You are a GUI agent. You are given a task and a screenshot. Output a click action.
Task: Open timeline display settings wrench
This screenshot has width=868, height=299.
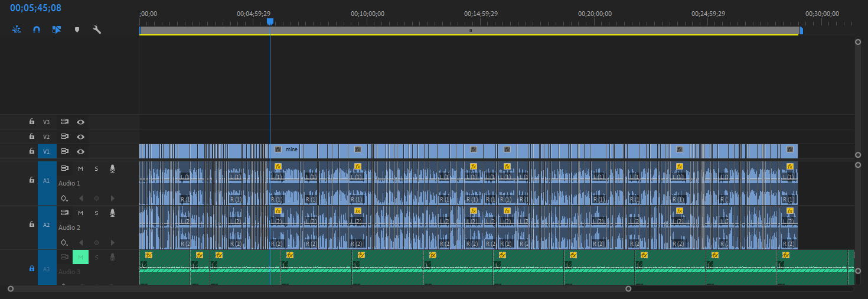pos(97,29)
